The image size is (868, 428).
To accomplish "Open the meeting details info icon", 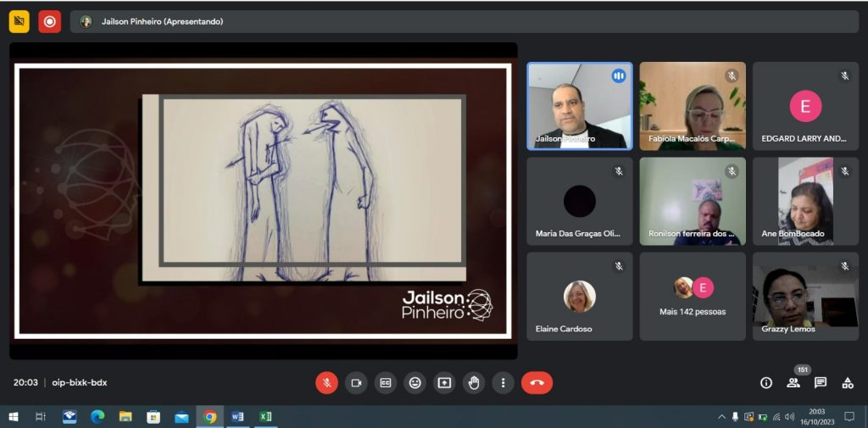I will (x=766, y=383).
